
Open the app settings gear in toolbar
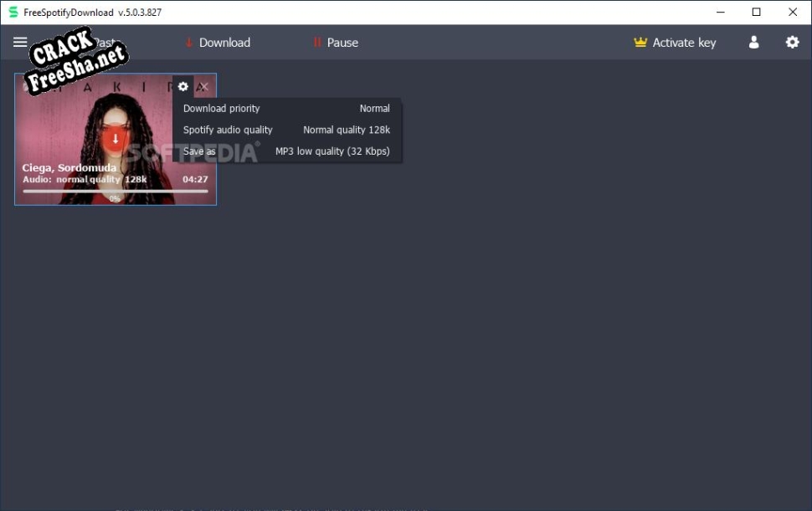pos(792,43)
